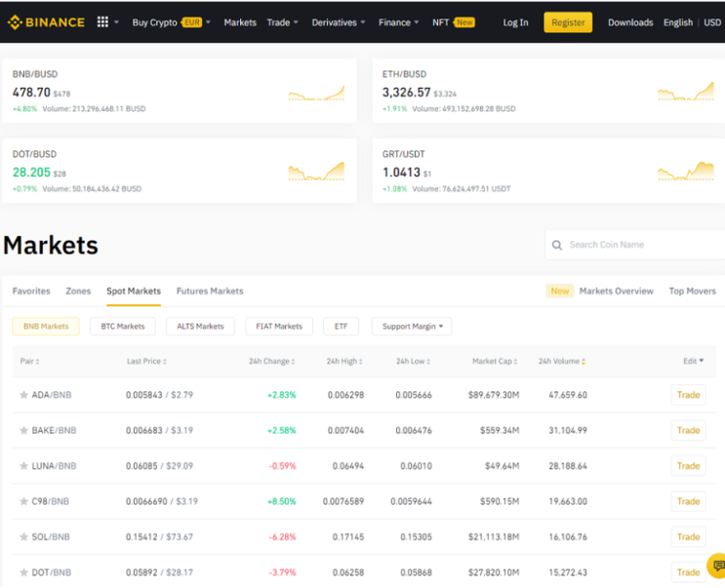The height and width of the screenshot is (588, 725).
Task: Open the apps grid menu icon
Action: (102, 22)
